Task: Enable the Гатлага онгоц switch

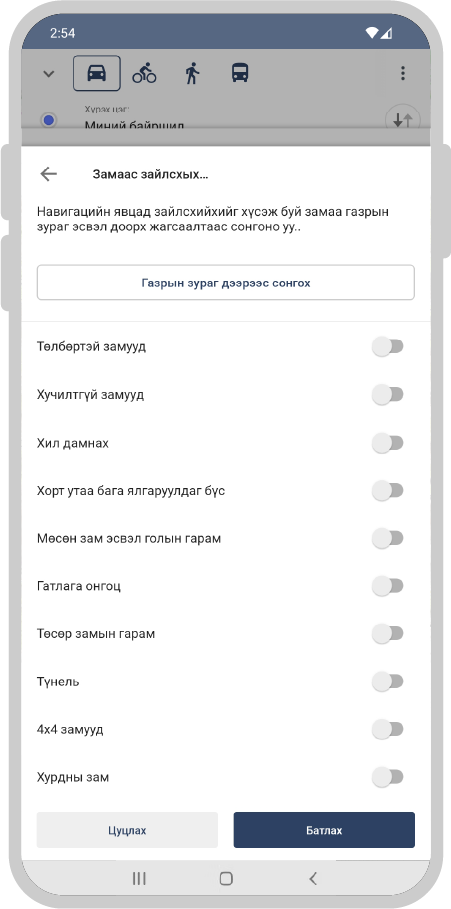Action: (388, 586)
